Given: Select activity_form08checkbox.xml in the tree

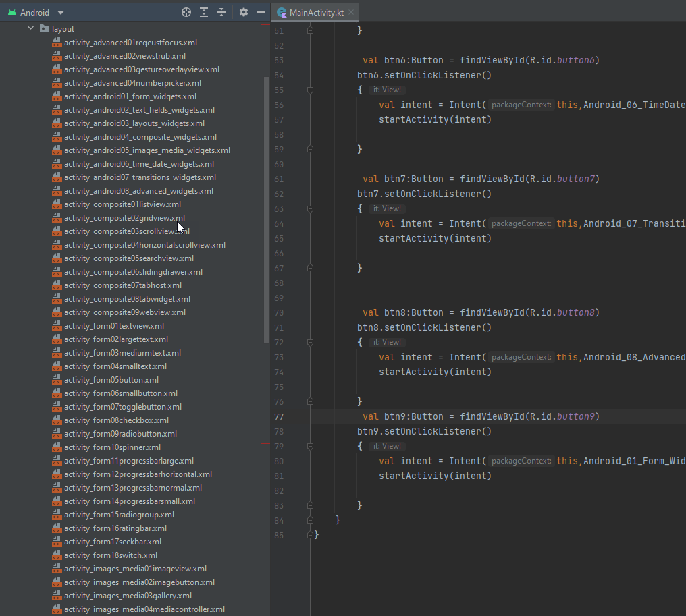Looking at the screenshot, I should pos(116,420).
